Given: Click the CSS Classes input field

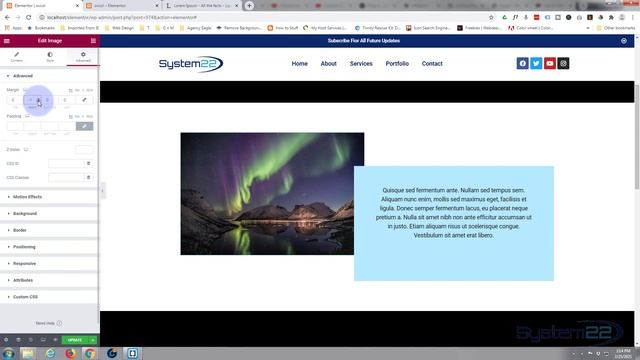Looking at the screenshot, I should (x=66, y=178).
